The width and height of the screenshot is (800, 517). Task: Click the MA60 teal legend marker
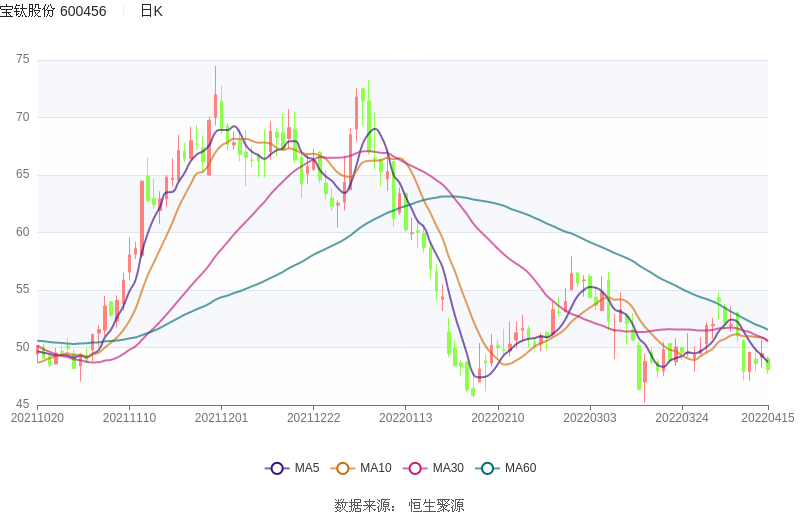tap(488, 468)
